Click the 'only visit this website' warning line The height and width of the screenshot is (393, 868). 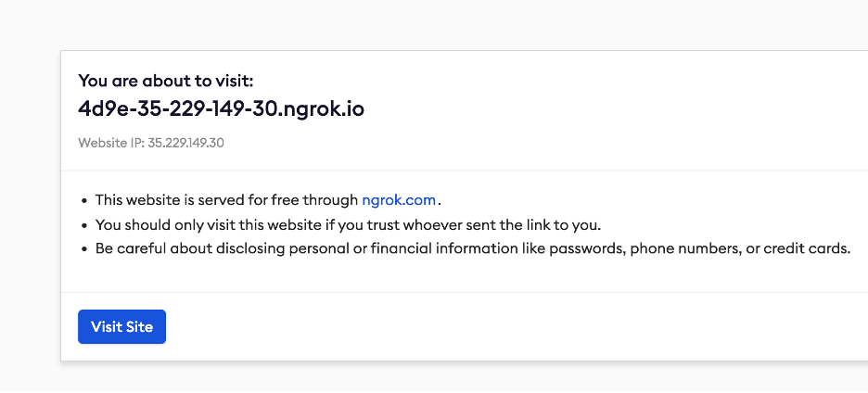pos(348,225)
